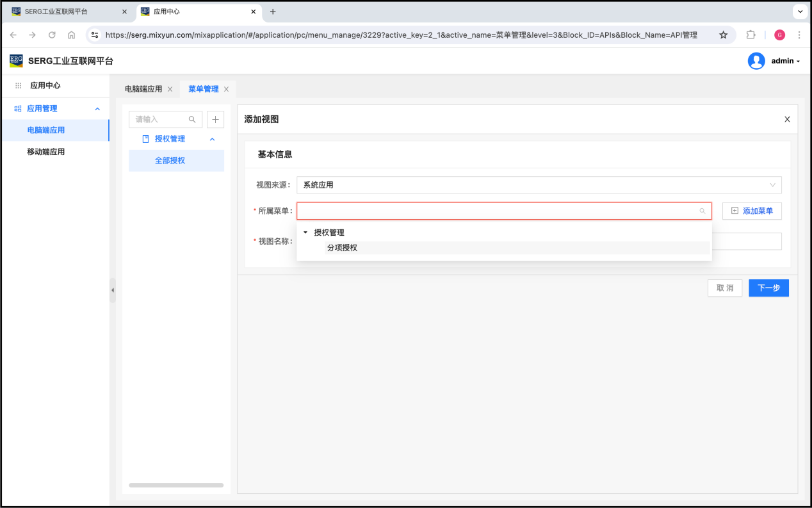Click the 下一步 button

pyautogui.click(x=768, y=288)
